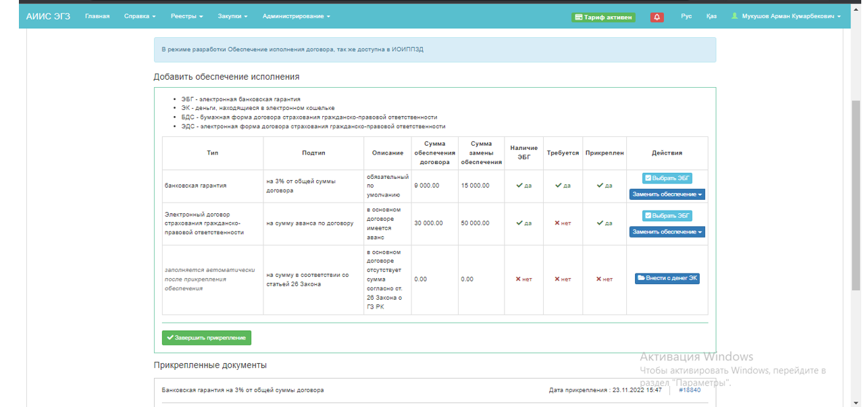Open user profile menu Мукушов Арман Кумарбекович

[786, 16]
